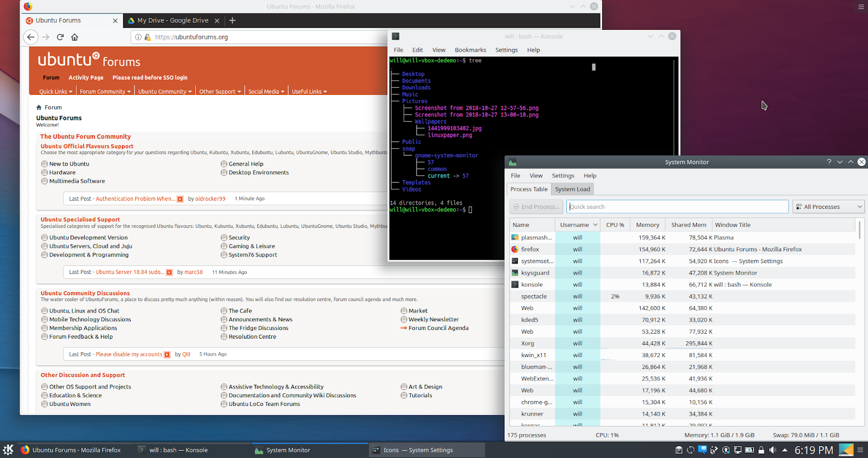The image size is (868, 458).
Task: Open System Monitor View menu
Action: (536, 176)
